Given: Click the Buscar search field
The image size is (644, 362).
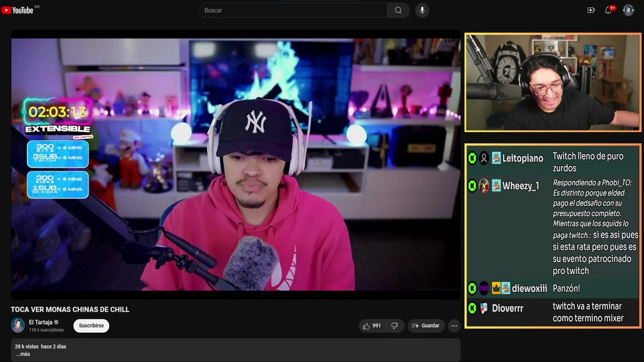Looking at the screenshot, I should pos(293,10).
